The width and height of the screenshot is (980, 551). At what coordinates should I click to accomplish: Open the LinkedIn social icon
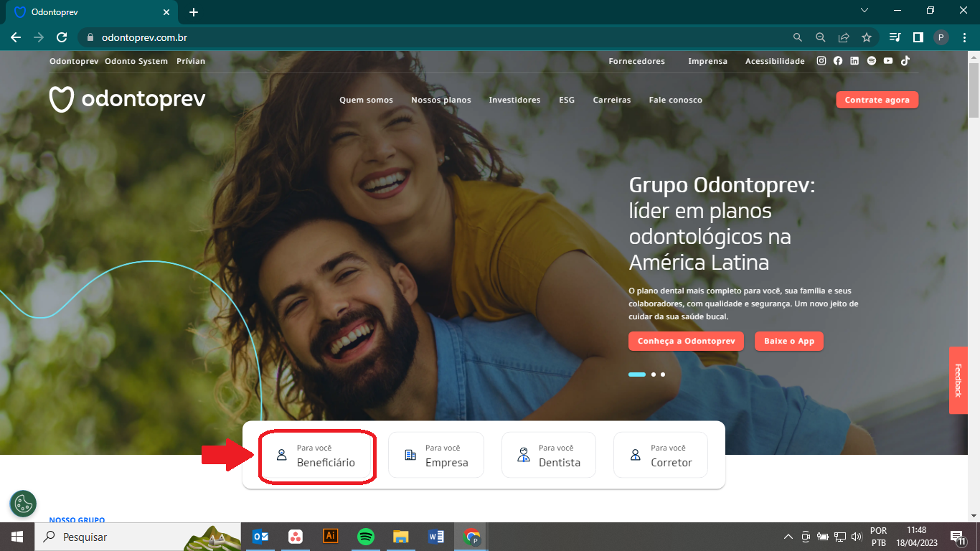coord(854,61)
